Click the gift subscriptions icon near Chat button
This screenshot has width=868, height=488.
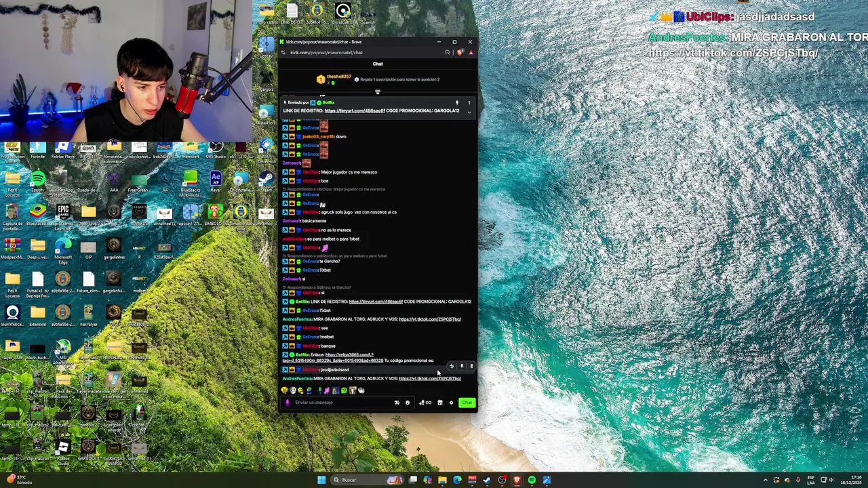(425, 403)
